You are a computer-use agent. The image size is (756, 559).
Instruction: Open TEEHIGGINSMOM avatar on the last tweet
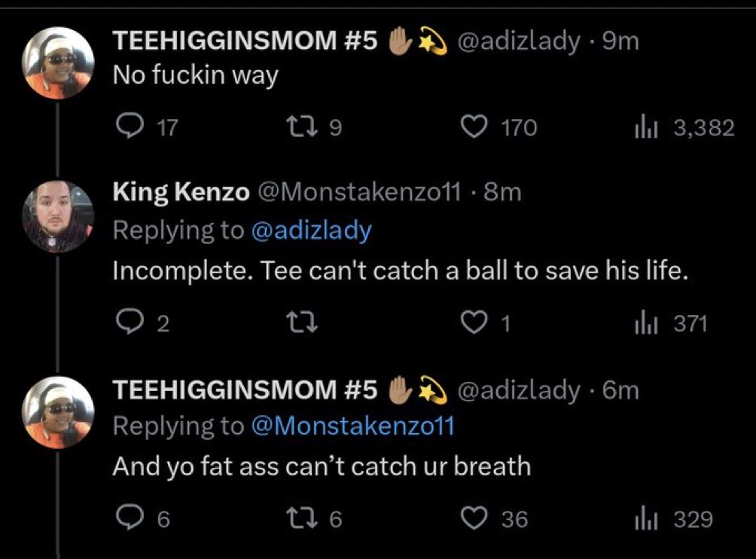pyautogui.click(x=58, y=411)
